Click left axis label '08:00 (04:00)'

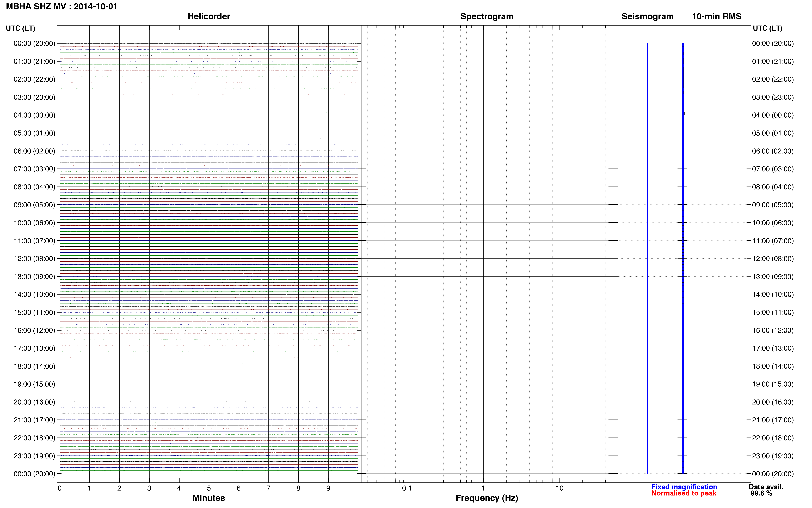coord(34,187)
